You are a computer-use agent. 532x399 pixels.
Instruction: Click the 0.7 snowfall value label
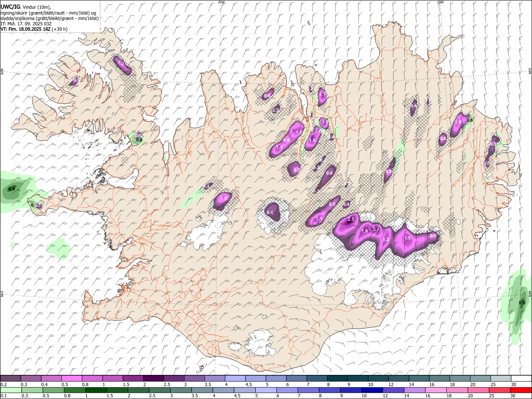point(296,170)
